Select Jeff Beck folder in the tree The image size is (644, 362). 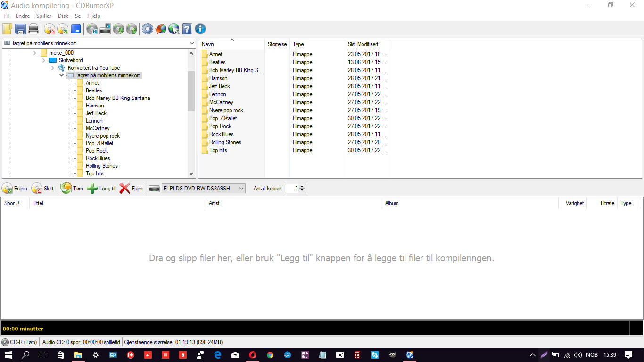[96, 113]
